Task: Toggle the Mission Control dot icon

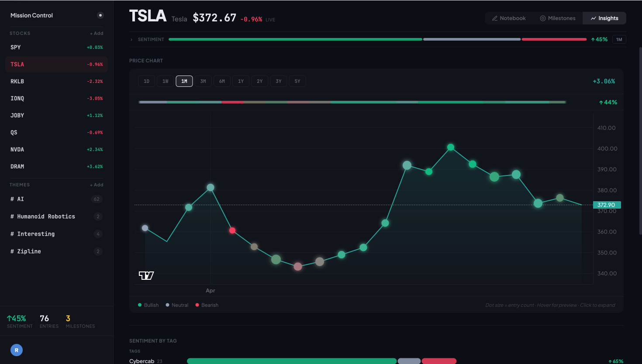Action: pos(100,15)
